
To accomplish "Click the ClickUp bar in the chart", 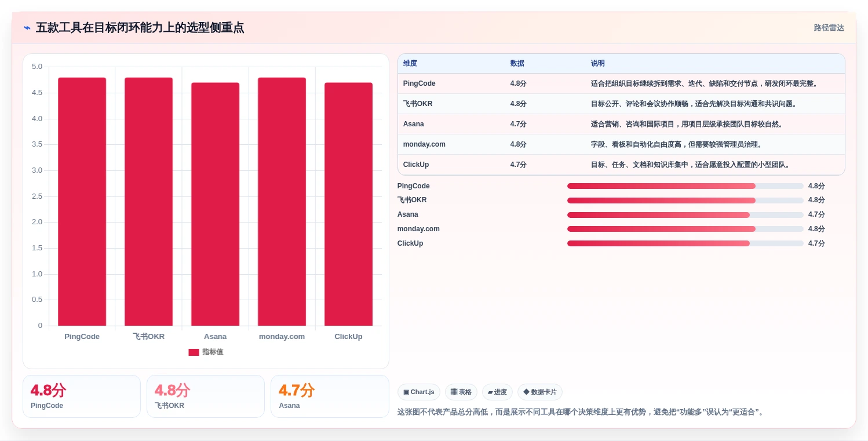I will (348, 204).
